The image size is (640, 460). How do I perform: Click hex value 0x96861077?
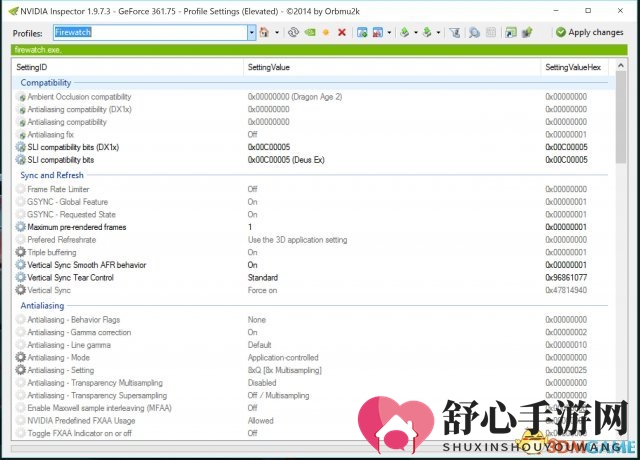tap(566, 278)
